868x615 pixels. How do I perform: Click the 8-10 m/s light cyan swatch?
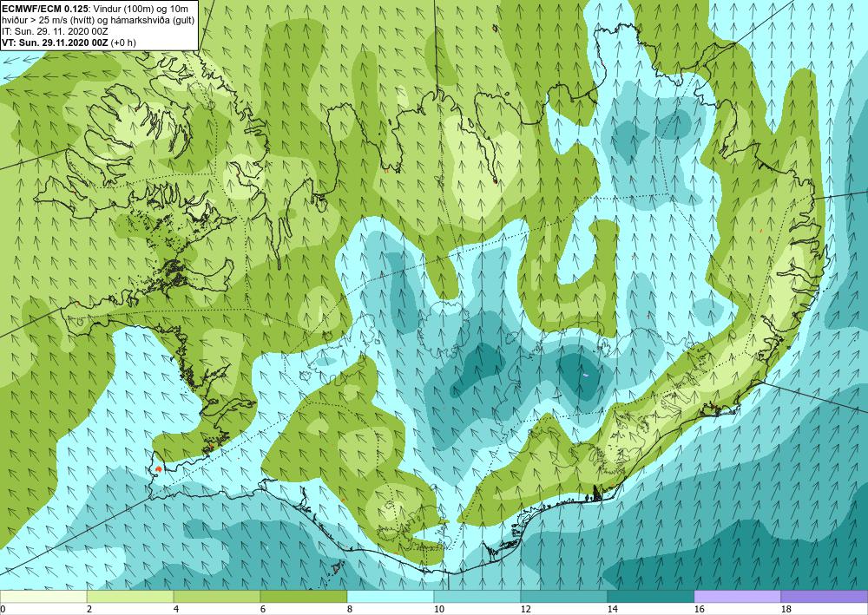pos(391,596)
